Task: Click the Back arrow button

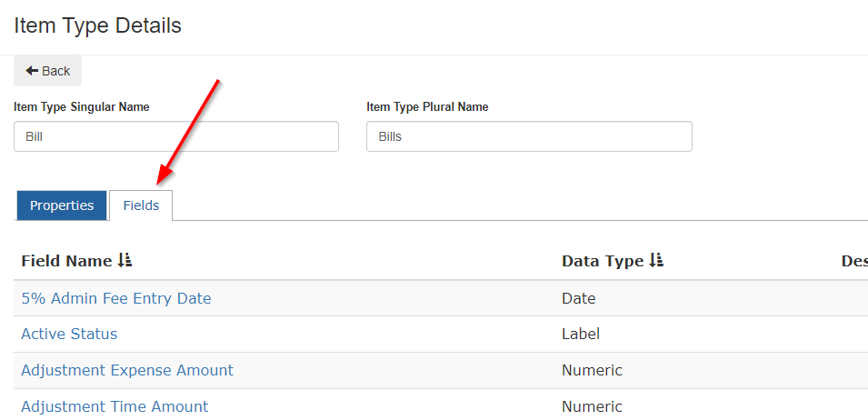Action: (x=47, y=71)
